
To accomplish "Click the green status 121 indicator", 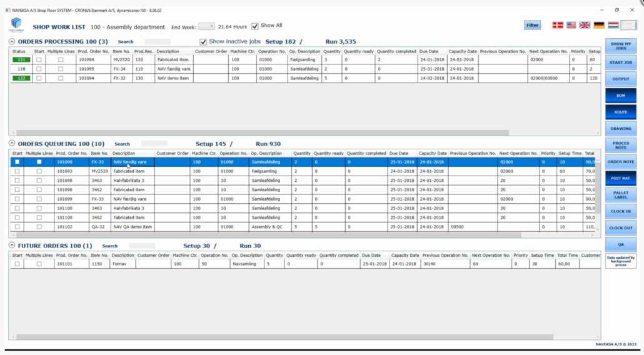I will coord(21,59).
